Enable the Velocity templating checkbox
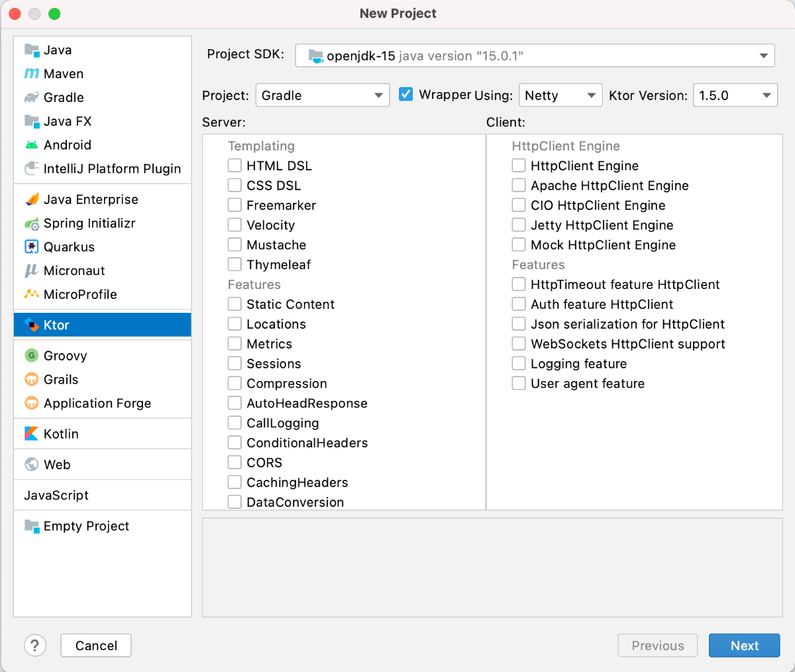Image resolution: width=795 pixels, height=672 pixels. 235,225
